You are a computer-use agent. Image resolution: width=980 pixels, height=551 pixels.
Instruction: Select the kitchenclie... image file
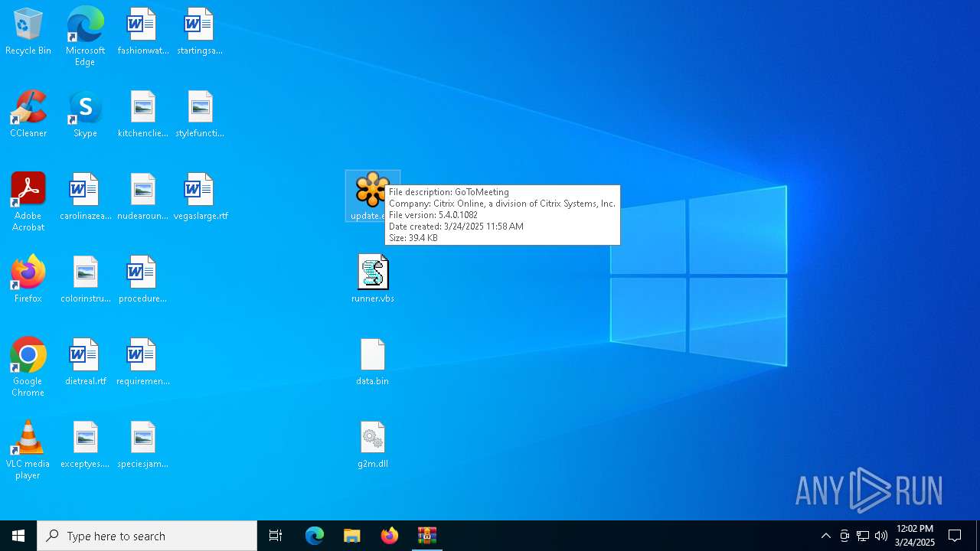(142, 115)
